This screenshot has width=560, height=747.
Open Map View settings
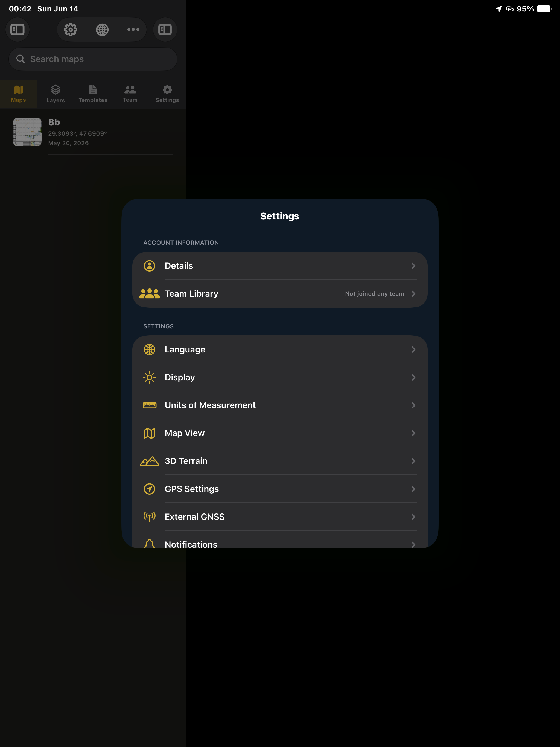point(280,433)
